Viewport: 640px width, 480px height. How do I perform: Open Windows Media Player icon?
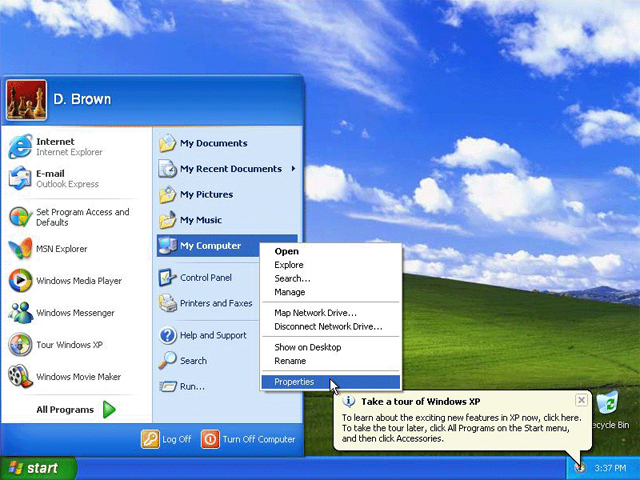[20, 280]
